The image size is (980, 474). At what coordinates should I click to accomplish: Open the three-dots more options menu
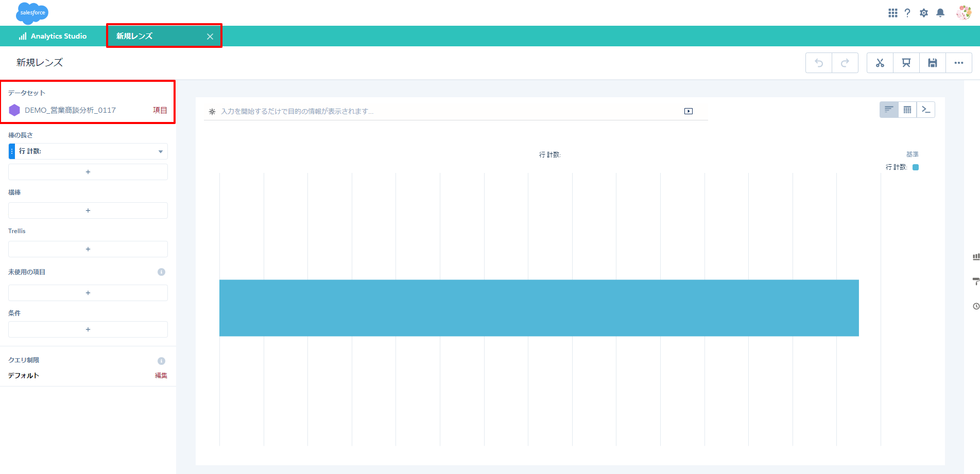coord(958,63)
